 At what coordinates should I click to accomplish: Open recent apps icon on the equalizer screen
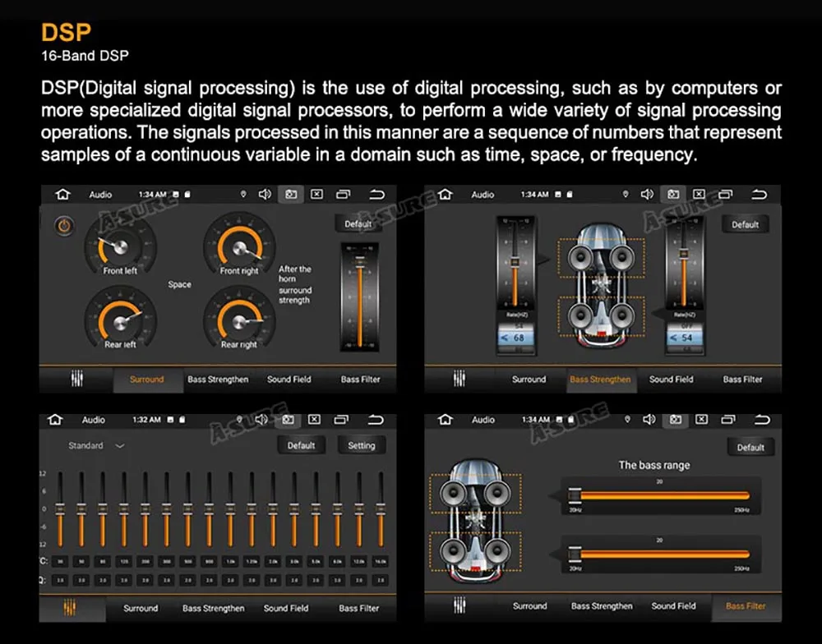[x=341, y=419]
